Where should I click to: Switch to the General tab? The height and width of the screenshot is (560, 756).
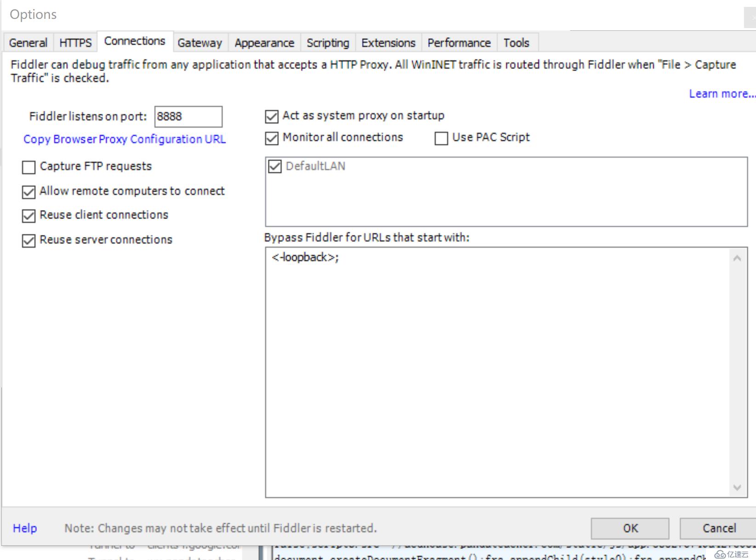28,43
